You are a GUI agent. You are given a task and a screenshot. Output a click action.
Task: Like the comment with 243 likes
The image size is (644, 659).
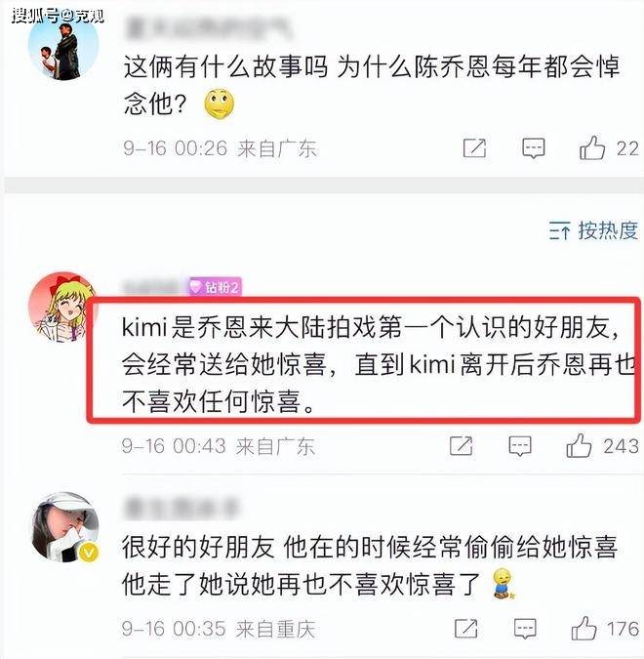[579, 445]
